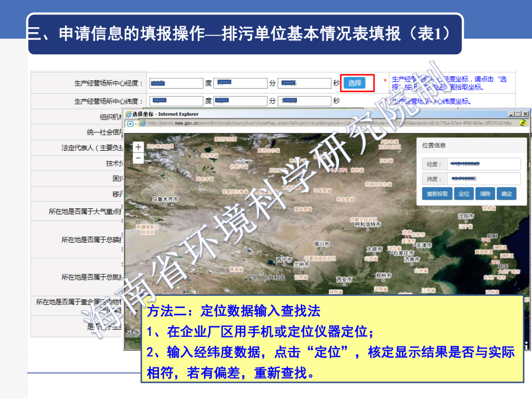
Task: Click the 银川市 label on the map
Action: click(x=321, y=244)
